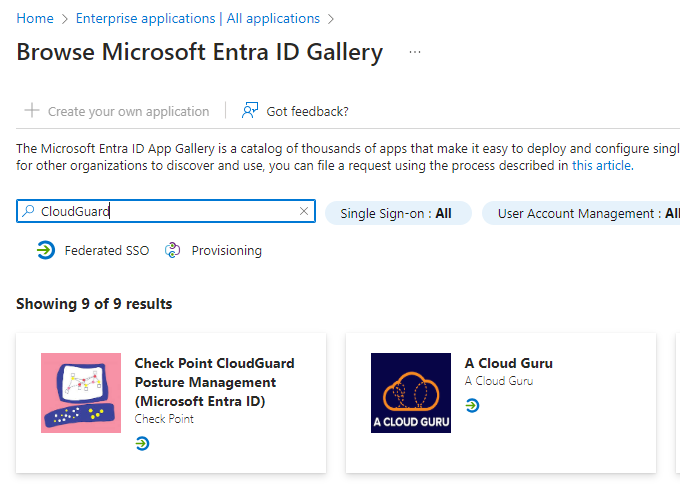Screen dimensions: 680x488
Task: Open the 'this article' link
Action: coord(603,166)
